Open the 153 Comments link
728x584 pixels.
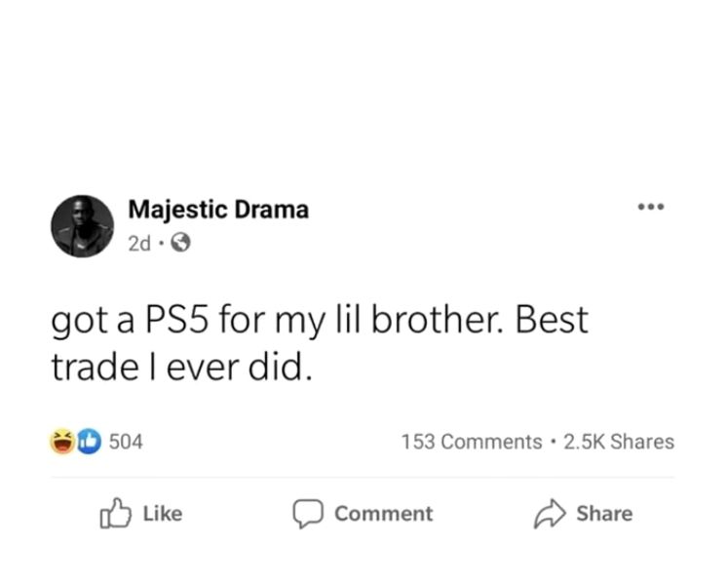click(x=471, y=442)
